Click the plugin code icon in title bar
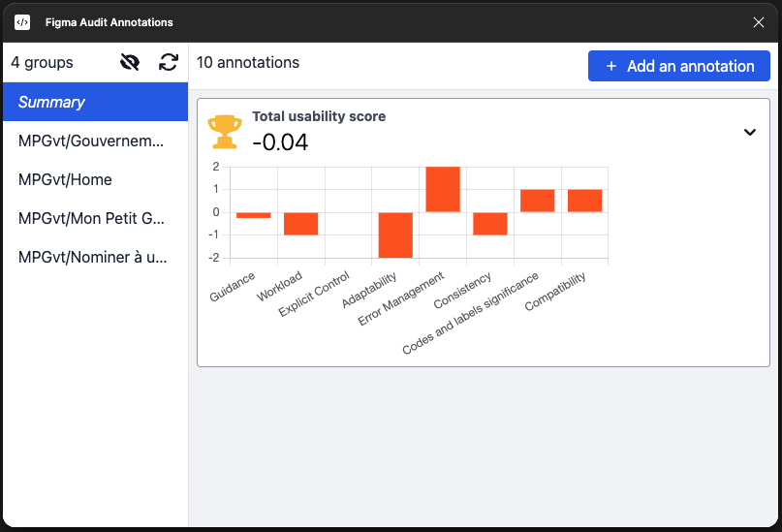The width and height of the screenshot is (782, 532). pyautogui.click(x=22, y=22)
